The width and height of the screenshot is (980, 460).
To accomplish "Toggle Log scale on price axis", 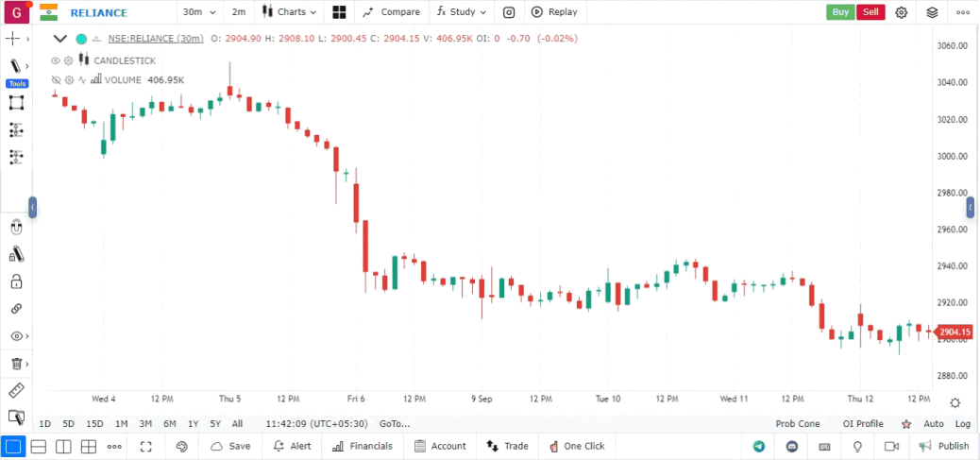I will [963, 424].
